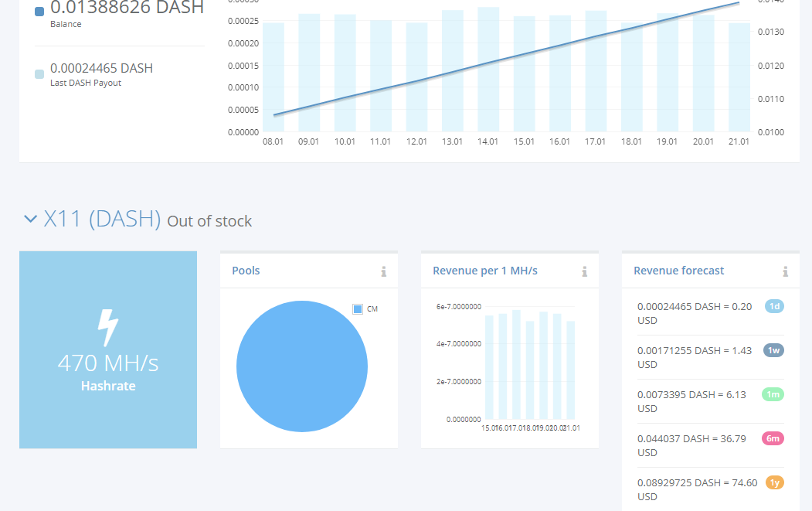Open the Pools info icon
This screenshot has width=812, height=511.
(384, 271)
